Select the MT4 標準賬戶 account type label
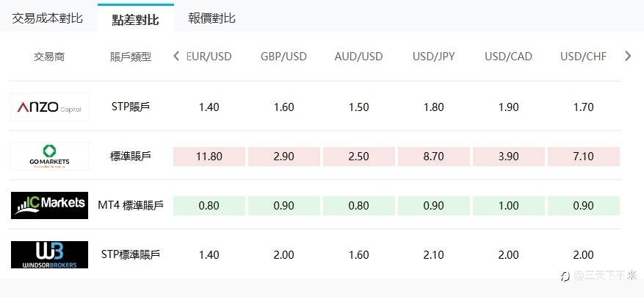This screenshot has height=297, width=644. pyautogui.click(x=131, y=205)
